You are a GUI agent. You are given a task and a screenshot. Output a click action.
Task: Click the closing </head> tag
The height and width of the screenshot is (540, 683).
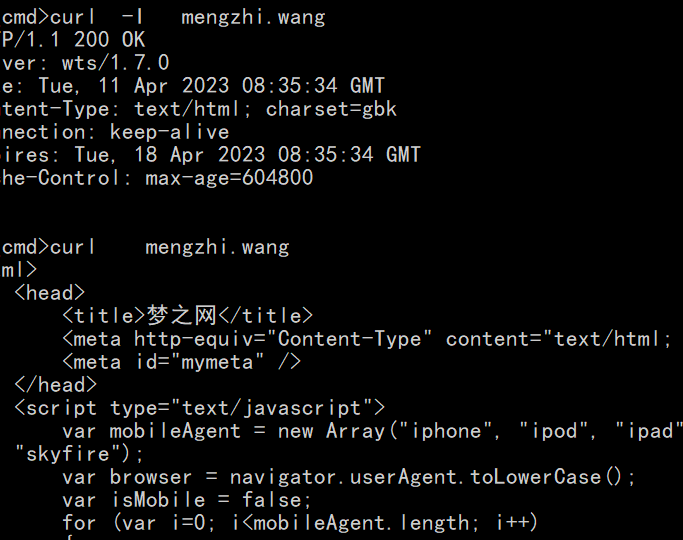[x=56, y=385]
